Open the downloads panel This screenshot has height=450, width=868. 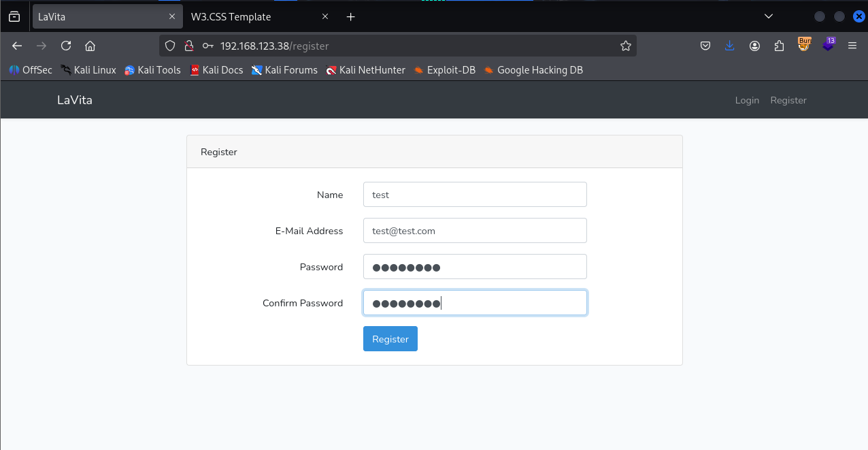[x=730, y=46]
